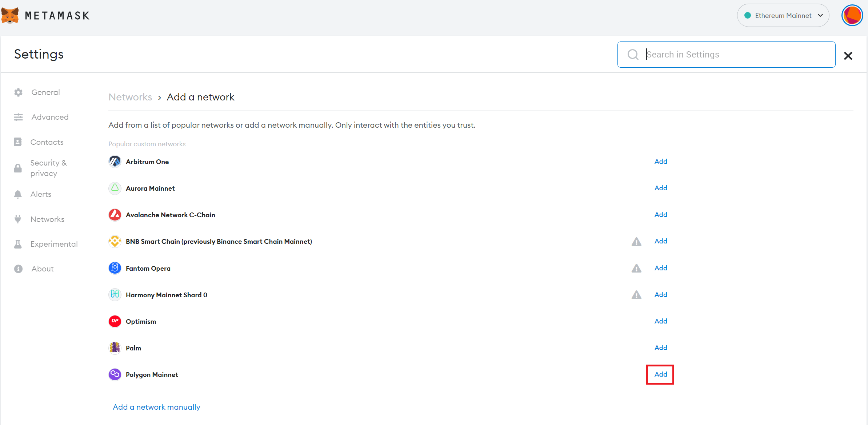The height and width of the screenshot is (425, 868).
Task: Close the Settings page with X
Action: pos(848,56)
